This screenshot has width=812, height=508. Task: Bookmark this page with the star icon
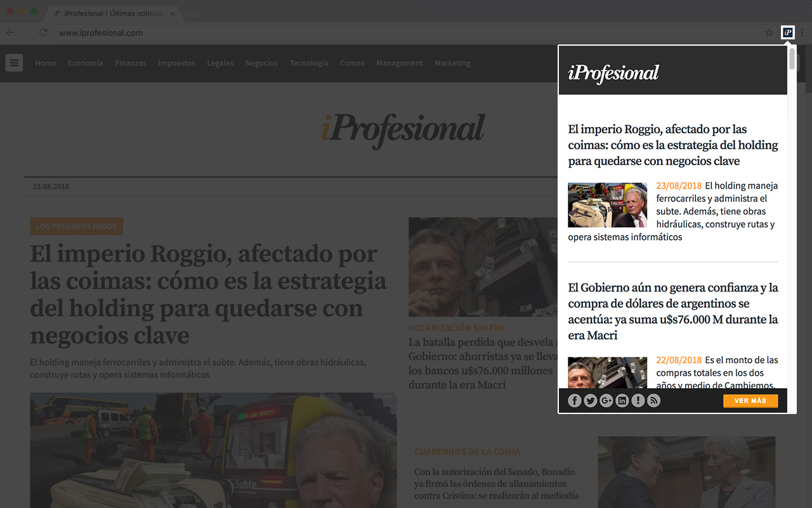(x=769, y=33)
